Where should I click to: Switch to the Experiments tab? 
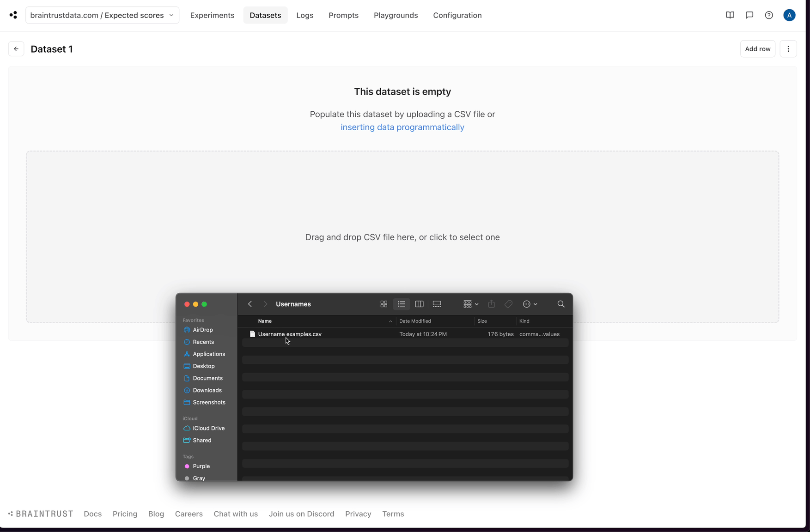pos(212,15)
